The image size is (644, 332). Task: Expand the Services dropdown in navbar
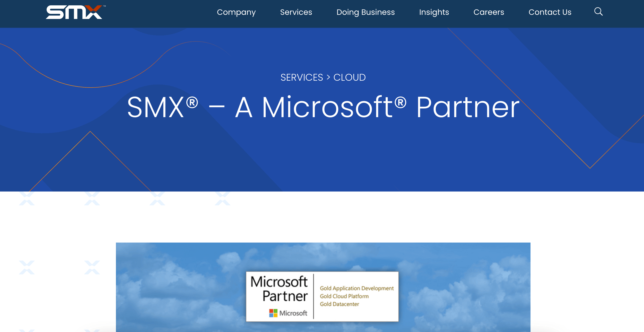pos(296,12)
